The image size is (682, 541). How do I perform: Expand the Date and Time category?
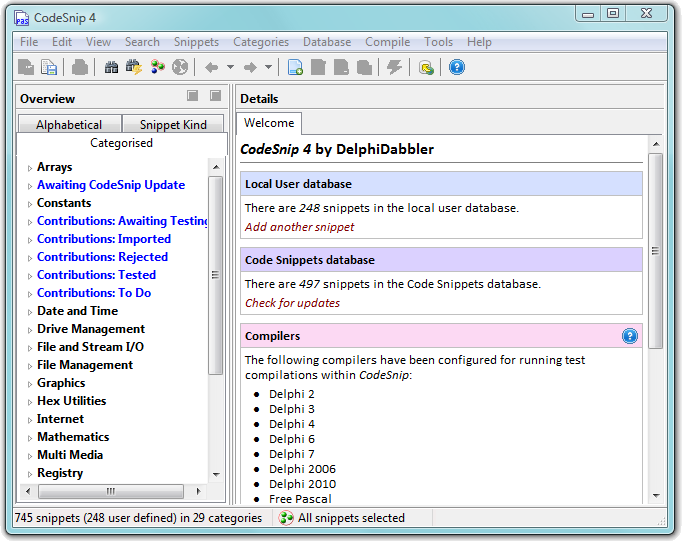tap(30, 312)
